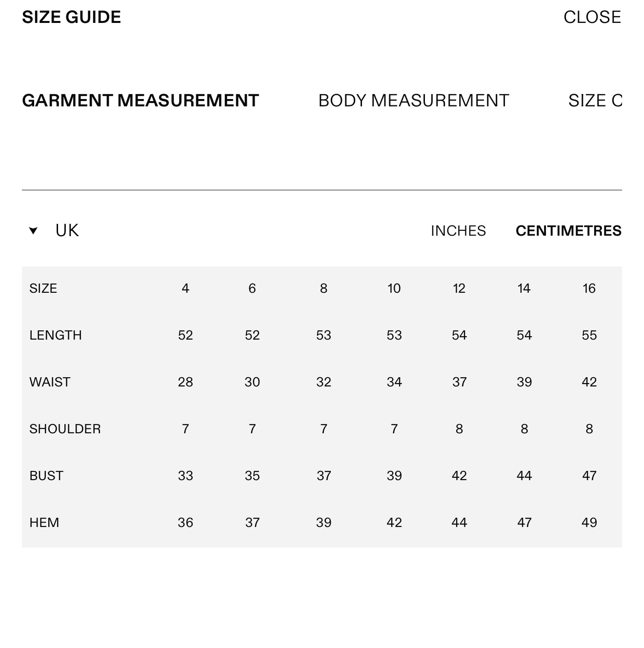Click the size 10 column header

394,288
